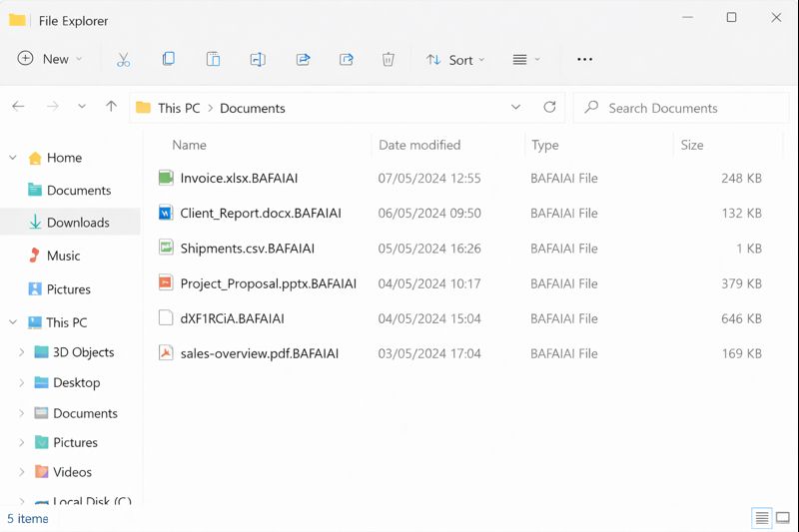Click the Invoice.xlsx.BAFAIAI file icon
Viewport: 799px width, 532px height.
[166, 178]
